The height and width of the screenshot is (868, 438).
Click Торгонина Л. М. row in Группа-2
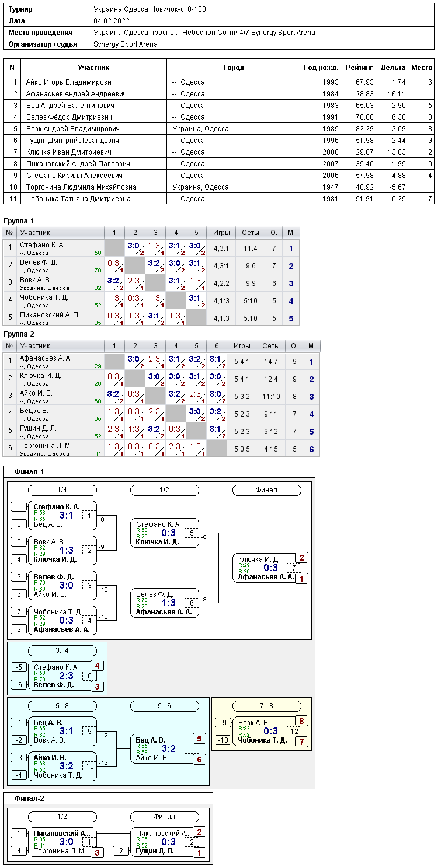(x=162, y=448)
